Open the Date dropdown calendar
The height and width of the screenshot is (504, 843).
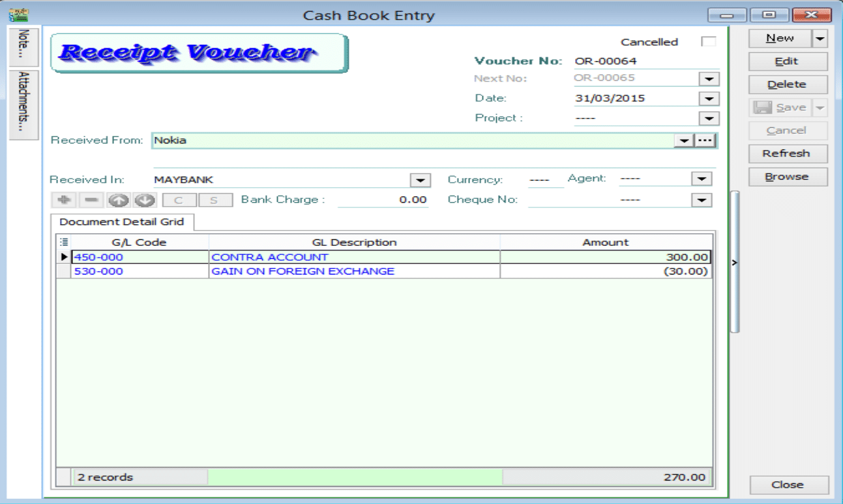tap(708, 98)
